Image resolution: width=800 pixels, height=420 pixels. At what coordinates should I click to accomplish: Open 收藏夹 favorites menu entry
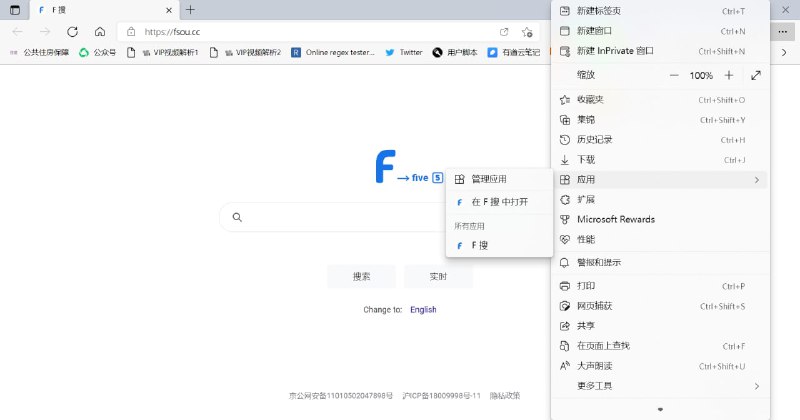(x=660, y=100)
